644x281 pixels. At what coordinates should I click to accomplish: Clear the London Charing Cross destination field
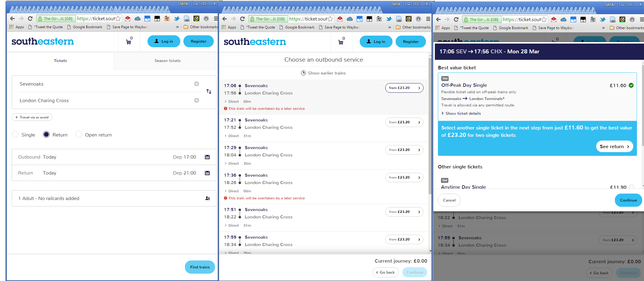point(197,100)
